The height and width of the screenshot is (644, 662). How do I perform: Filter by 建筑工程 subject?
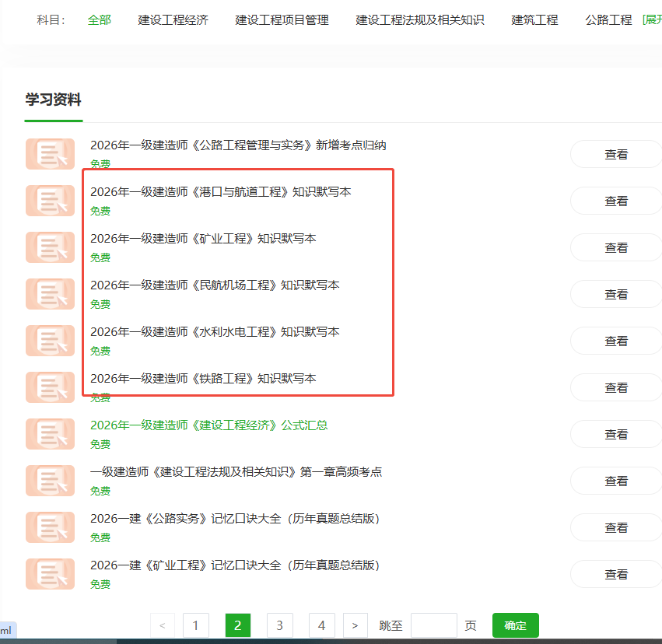534,20
